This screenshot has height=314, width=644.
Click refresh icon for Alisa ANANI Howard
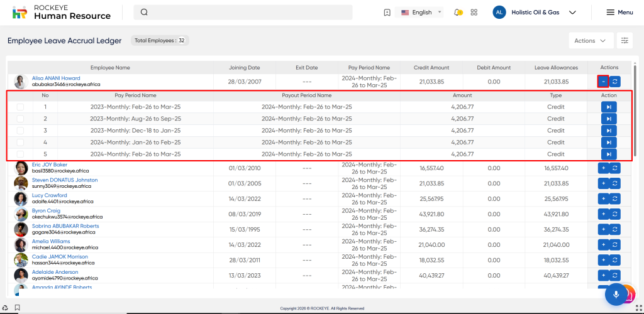tap(615, 82)
